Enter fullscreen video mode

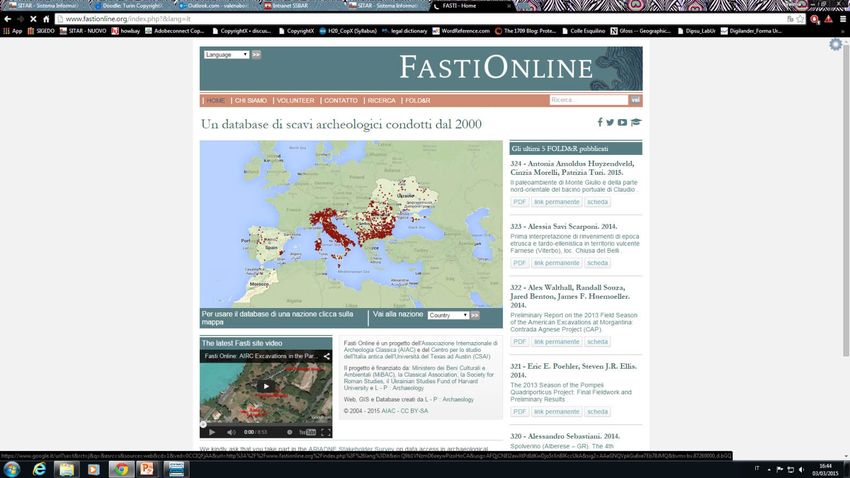pyautogui.click(x=325, y=432)
